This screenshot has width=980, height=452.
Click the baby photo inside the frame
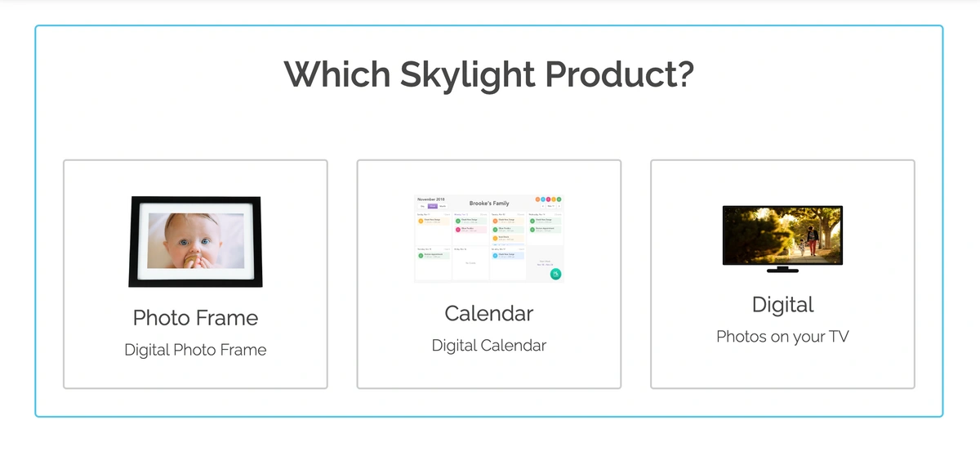pyautogui.click(x=195, y=241)
